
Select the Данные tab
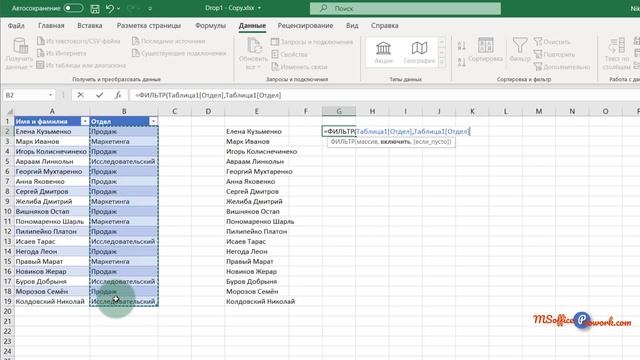tap(252, 25)
